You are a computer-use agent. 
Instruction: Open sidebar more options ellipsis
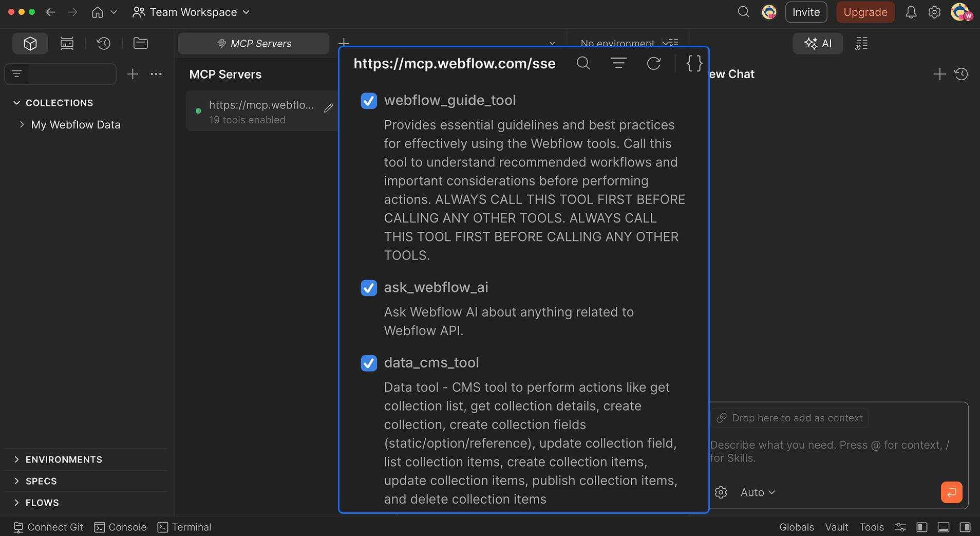[156, 74]
